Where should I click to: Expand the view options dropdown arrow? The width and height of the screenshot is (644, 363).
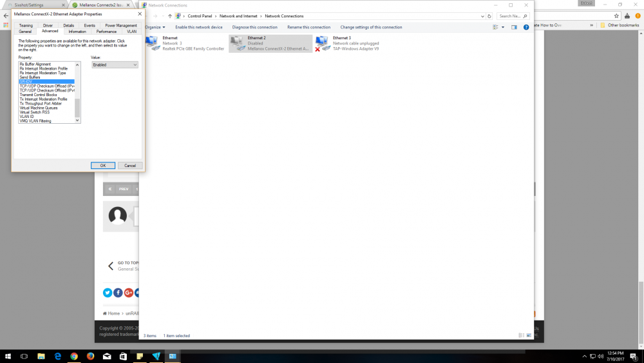pos(503,27)
